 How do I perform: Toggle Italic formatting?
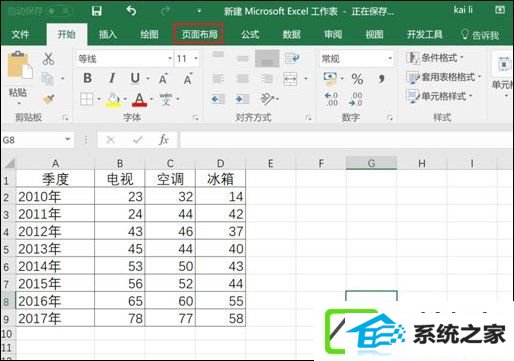pyautogui.click(x=112, y=78)
